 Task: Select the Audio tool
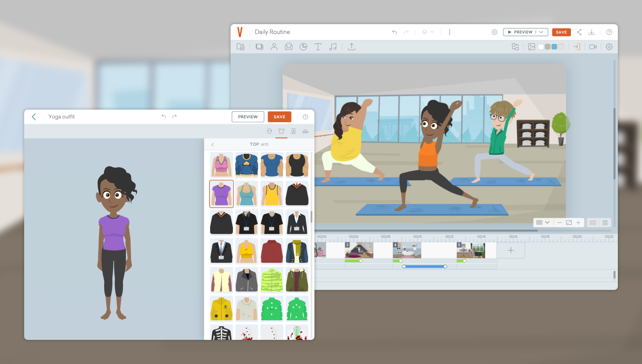pyautogui.click(x=333, y=47)
